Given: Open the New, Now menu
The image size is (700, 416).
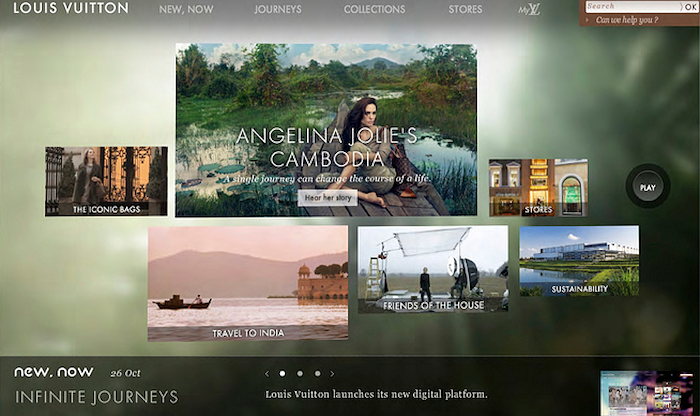Looking at the screenshot, I should pyautogui.click(x=186, y=9).
